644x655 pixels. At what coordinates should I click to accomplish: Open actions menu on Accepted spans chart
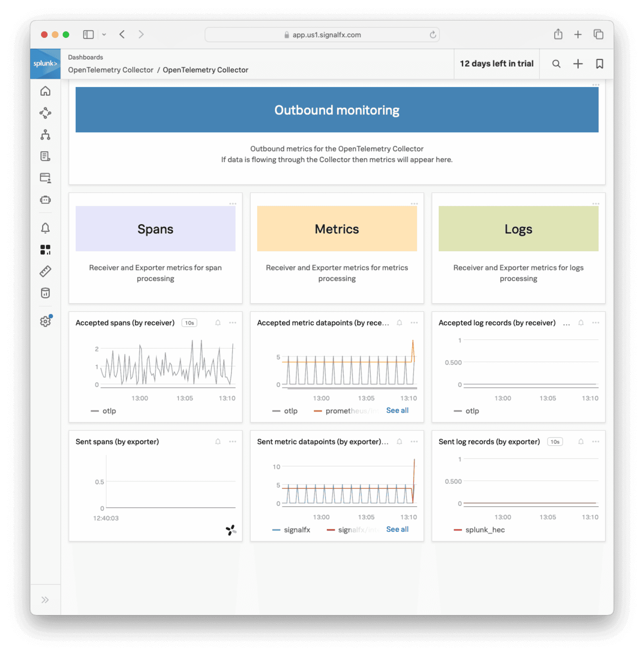click(x=233, y=323)
